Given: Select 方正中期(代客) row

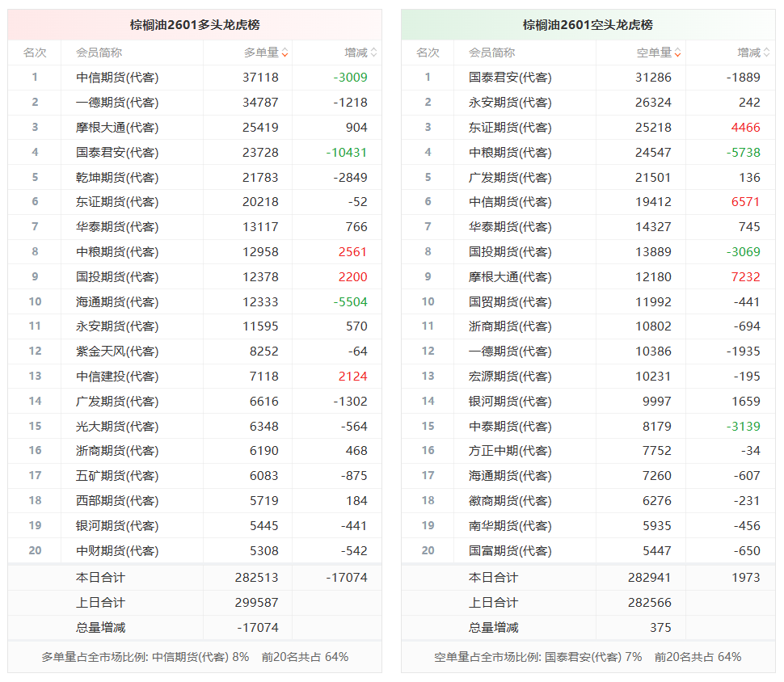Looking at the screenshot, I should tap(588, 451).
